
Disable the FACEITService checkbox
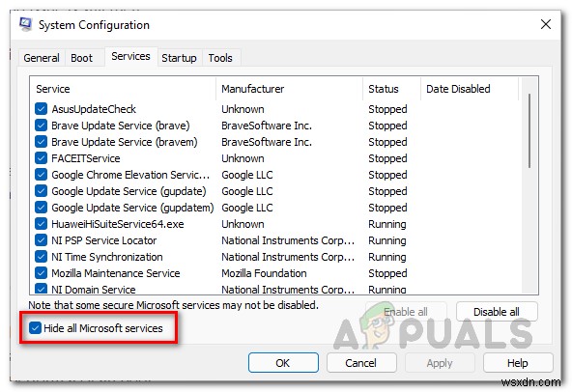click(x=41, y=158)
